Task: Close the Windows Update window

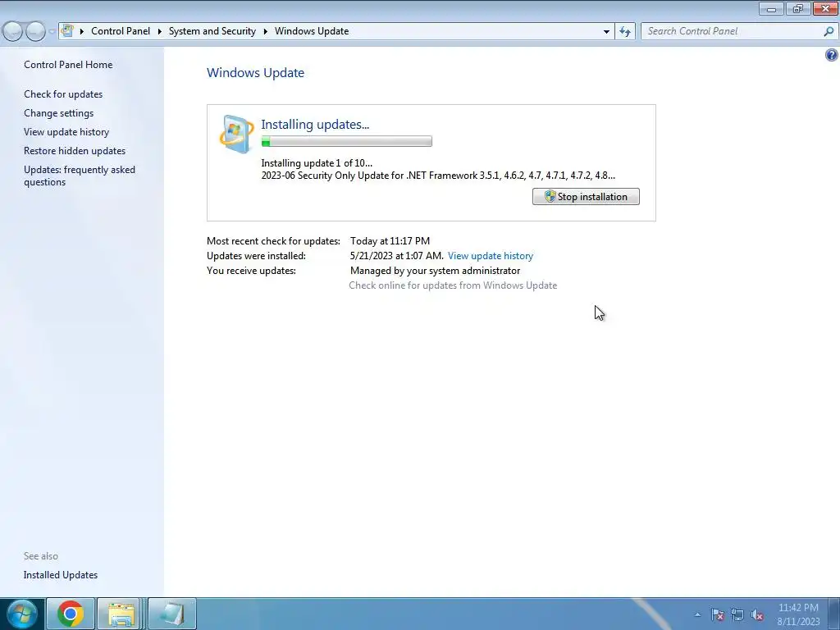Action: click(825, 8)
